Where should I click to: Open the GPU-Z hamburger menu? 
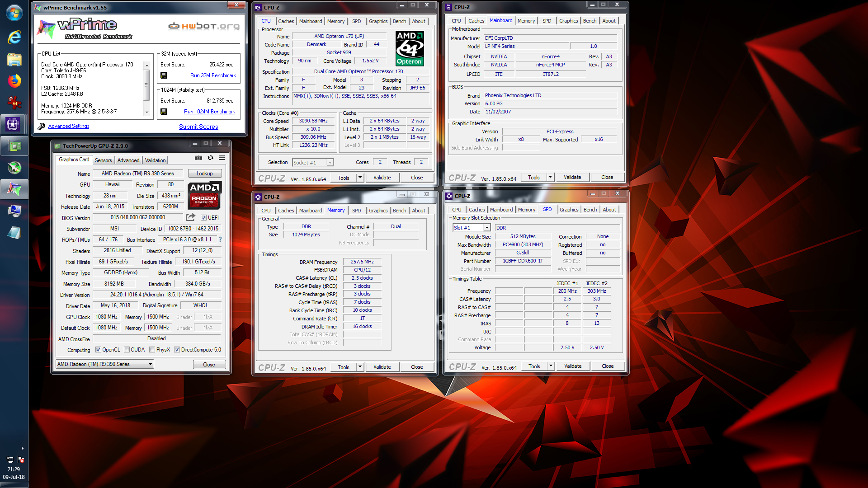pos(222,158)
